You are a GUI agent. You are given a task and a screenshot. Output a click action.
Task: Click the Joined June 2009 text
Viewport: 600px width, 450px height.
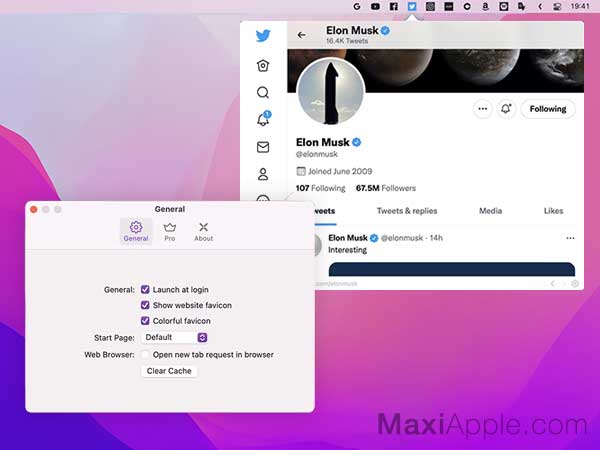coord(340,171)
